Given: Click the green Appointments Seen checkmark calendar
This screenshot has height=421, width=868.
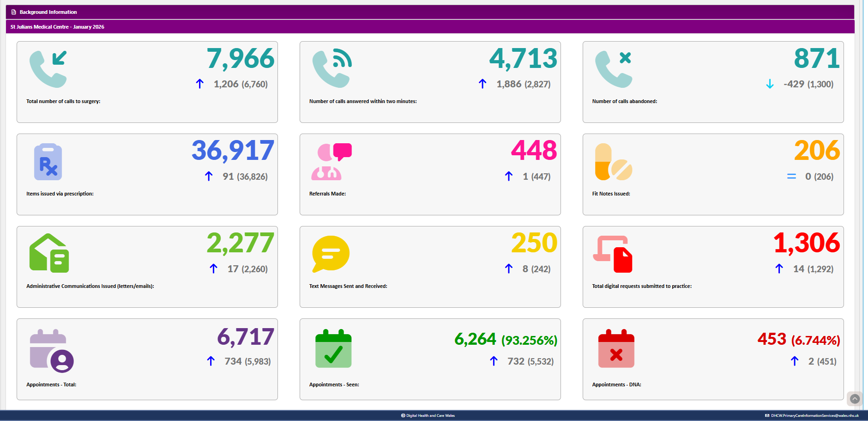Looking at the screenshot, I should (x=333, y=349).
